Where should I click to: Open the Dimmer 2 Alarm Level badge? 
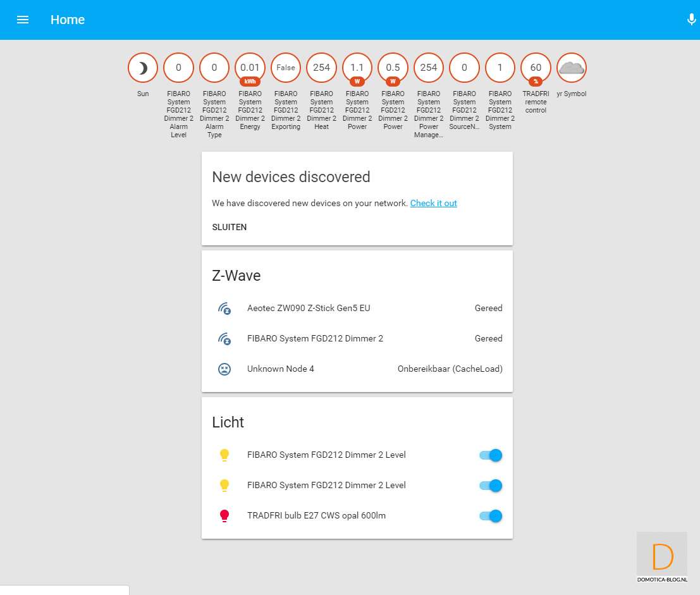click(x=178, y=68)
